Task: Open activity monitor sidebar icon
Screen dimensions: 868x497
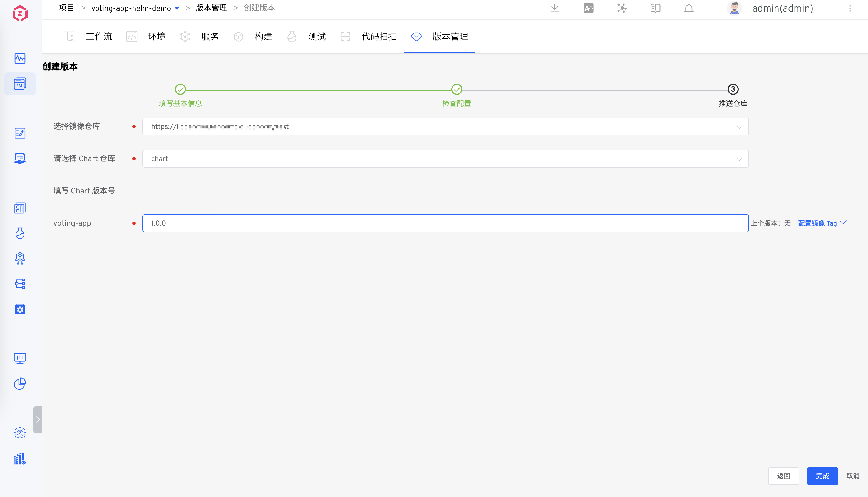Action: [x=20, y=58]
